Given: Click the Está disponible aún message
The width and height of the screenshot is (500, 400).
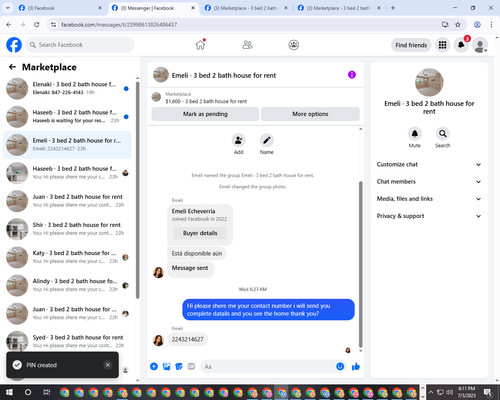Looking at the screenshot, I should tap(197, 253).
